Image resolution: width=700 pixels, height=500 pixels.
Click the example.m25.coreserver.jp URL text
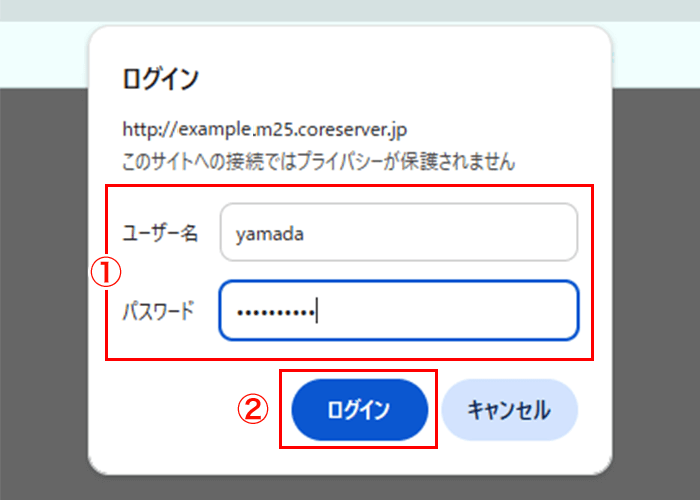click(x=264, y=130)
